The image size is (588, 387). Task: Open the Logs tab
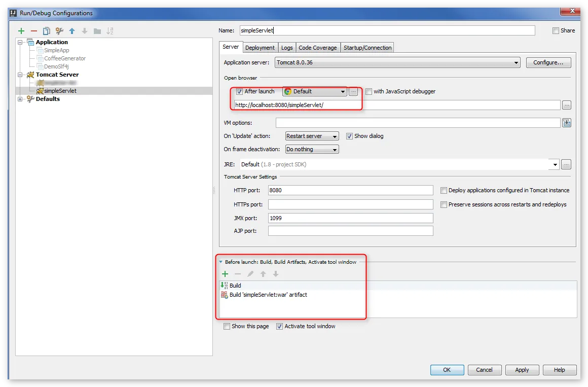[x=287, y=48]
